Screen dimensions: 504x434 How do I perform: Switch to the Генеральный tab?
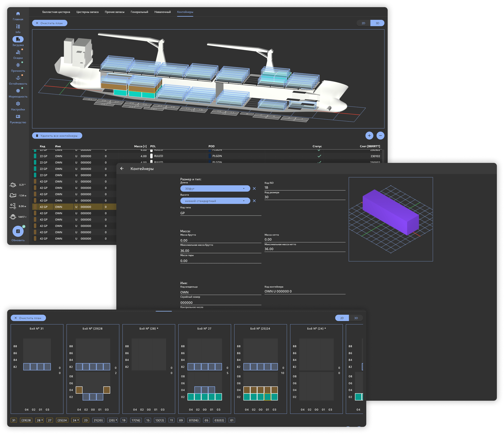point(139,12)
